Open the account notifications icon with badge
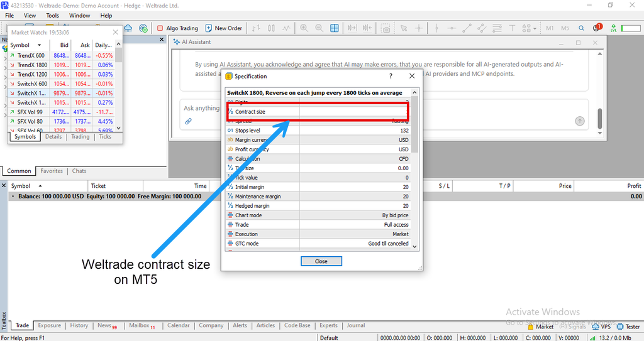This screenshot has height=341, width=644. click(597, 28)
